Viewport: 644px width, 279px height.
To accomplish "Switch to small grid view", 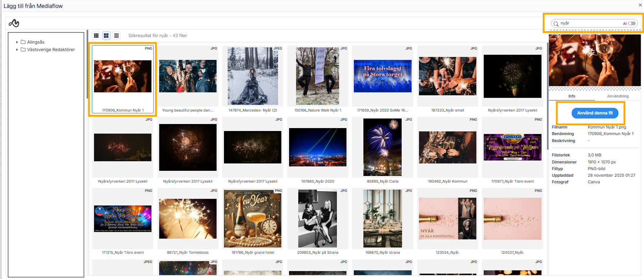I will coord(96,36).
